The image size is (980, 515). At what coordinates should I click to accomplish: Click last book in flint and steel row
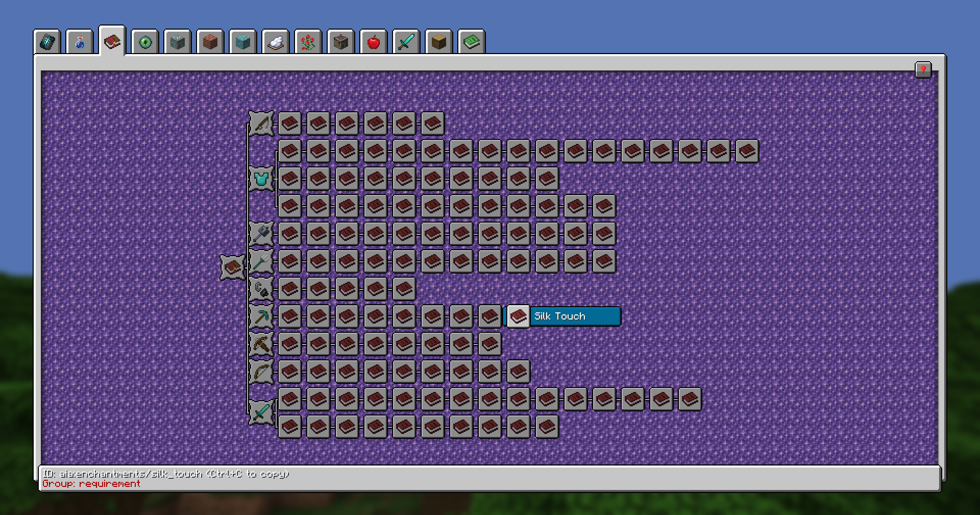click(404, 289)
